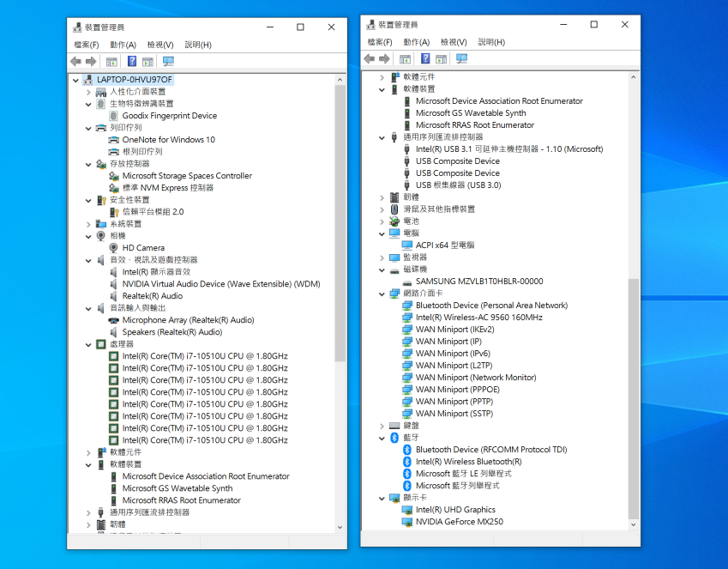This screenshot has width=728, height=569.
Task: Click the Goodix Fingerprint Device icon
Action: [x=113, y=116]
